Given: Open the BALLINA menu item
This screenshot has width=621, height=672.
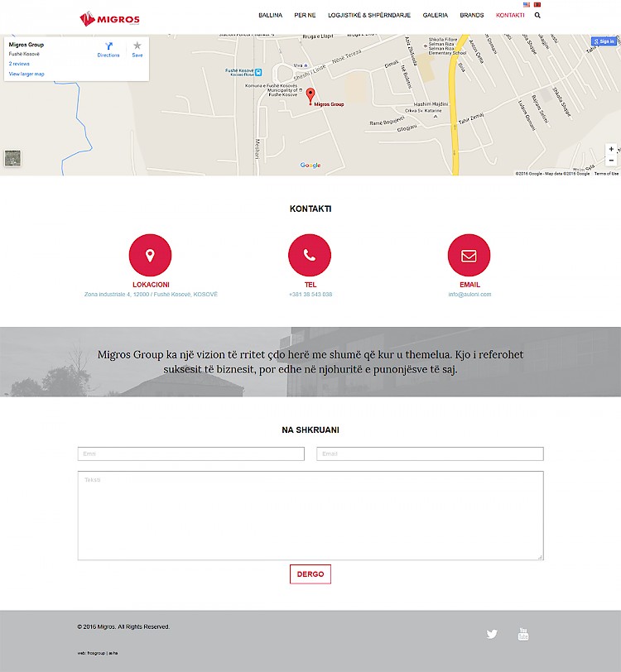Looking at the screenshot, I should click(x=270, y=15).
